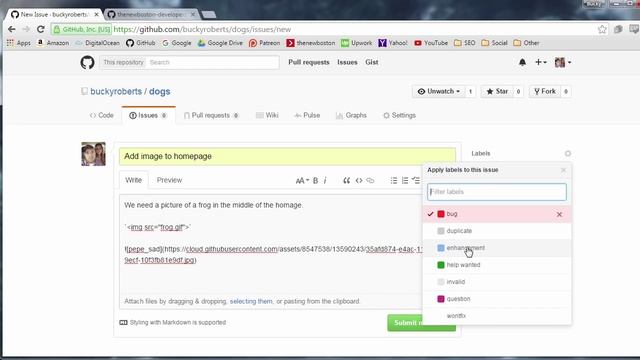Open the dogs repository link

pyautogui.click(x=160, y=91)
